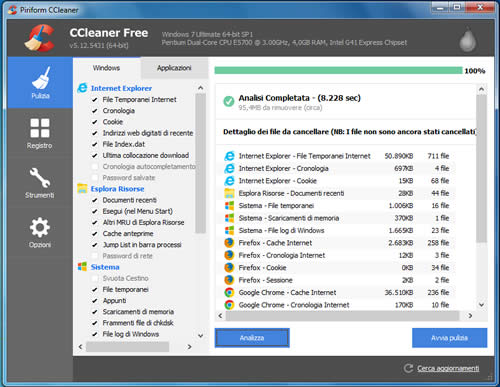Toggle Cache anteprime checkbox

tap(95, 234)
